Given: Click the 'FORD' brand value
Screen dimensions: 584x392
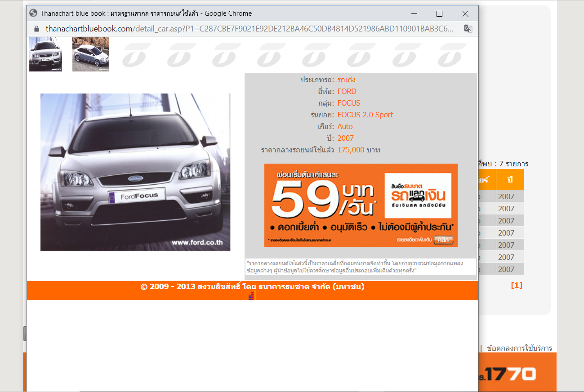Looking at the screenshot, I should pos(347,92).
